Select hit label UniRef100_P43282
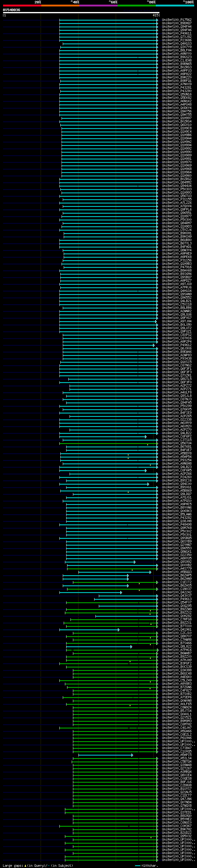The height and width of the screenshot is (868, 197). point(176,518)
